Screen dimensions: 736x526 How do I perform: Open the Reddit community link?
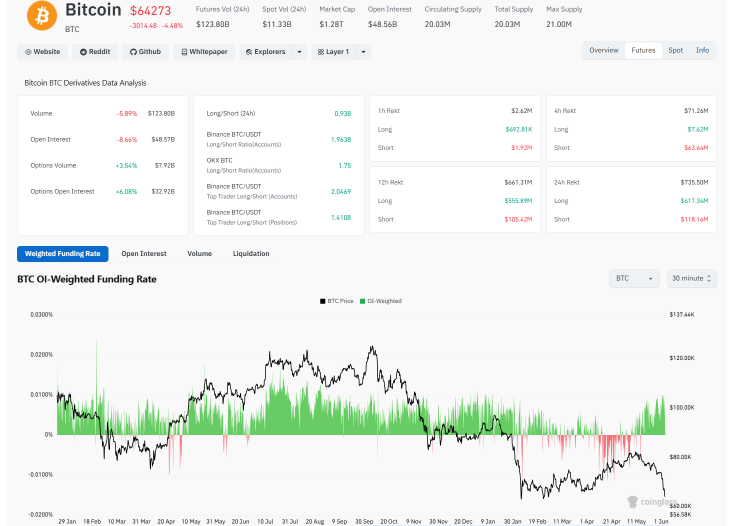click(95, 52)
